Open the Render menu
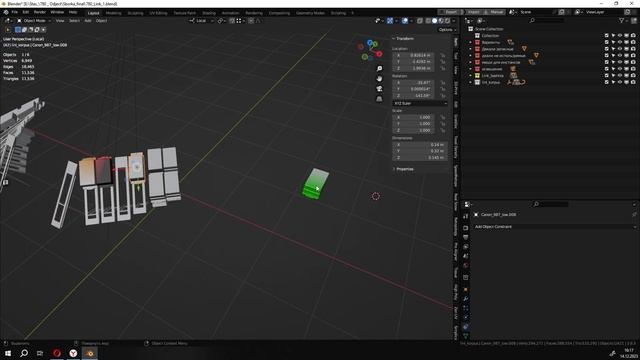This screenshot has height=360, width=640. (40, 12)
